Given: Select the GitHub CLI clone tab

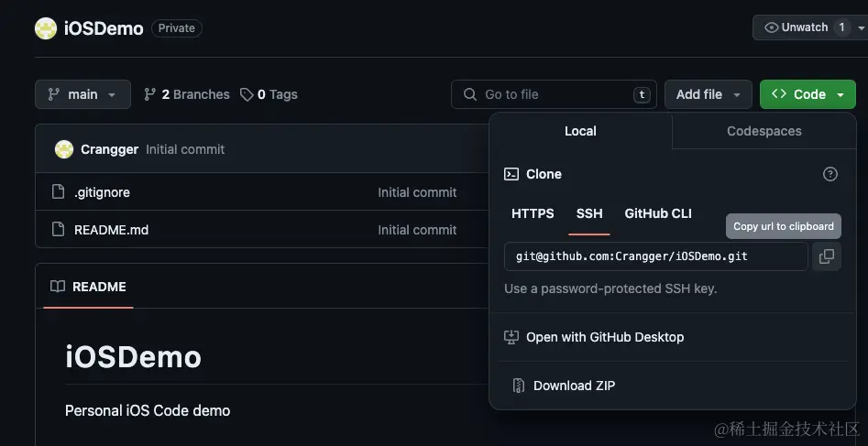Looking at the screenshot, I should click(x=658, y=213).
